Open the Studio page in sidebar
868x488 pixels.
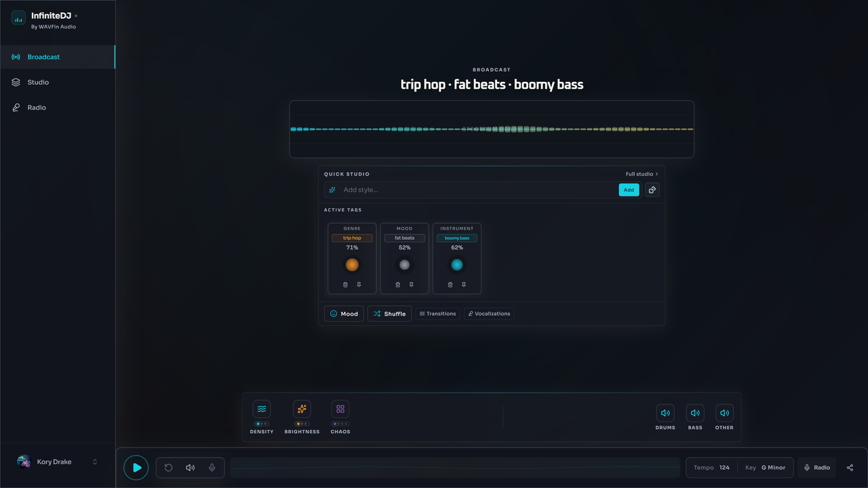click(x=58, y=82)
